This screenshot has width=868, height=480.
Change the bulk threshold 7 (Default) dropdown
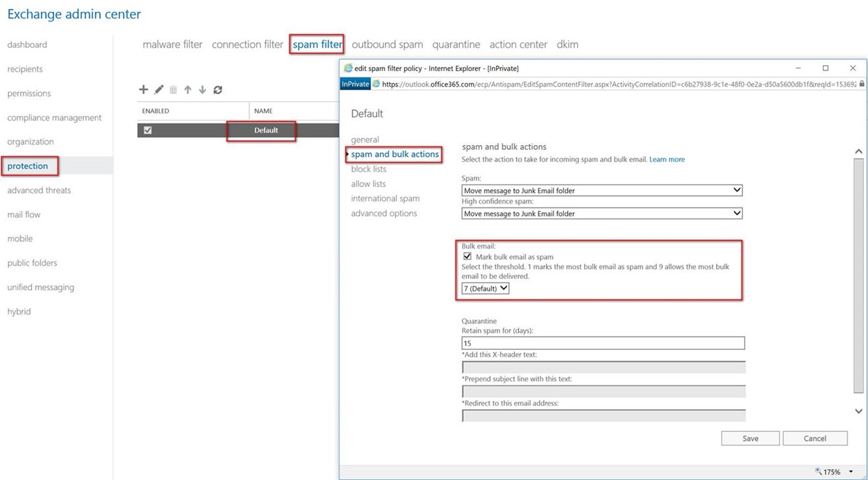pos(485,288)
